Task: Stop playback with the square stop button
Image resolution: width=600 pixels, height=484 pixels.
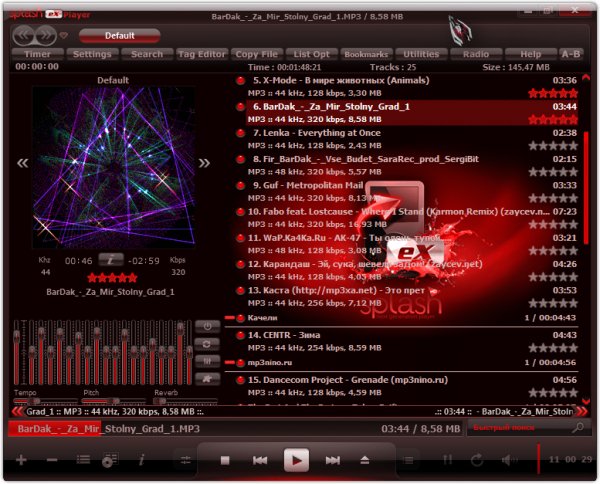Action: tap(225, 460)
